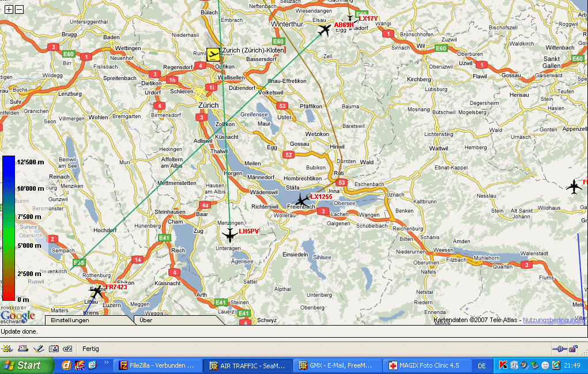Click the LX1255 airplane icon
This screenshot has width=588, height=374.
pyautogui.click(x=301, y=201)
